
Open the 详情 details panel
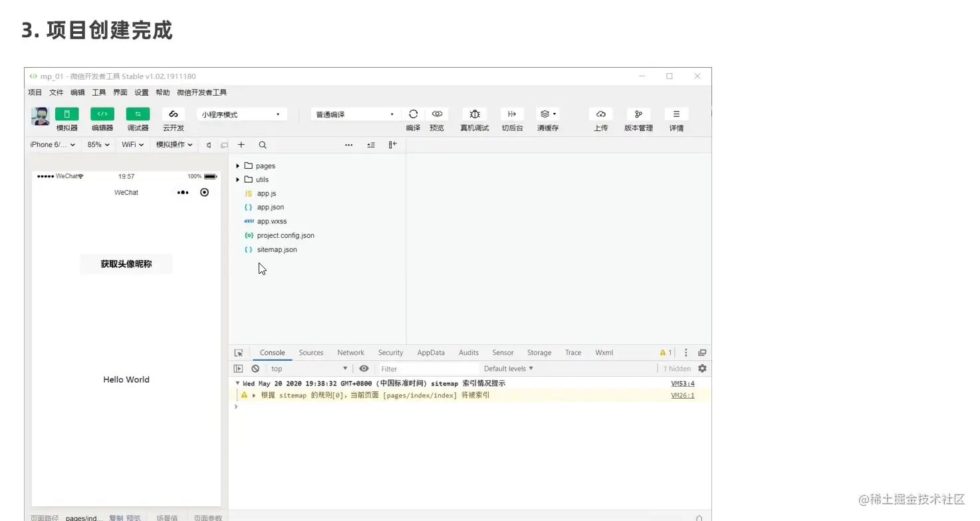[x=676, y=114]
